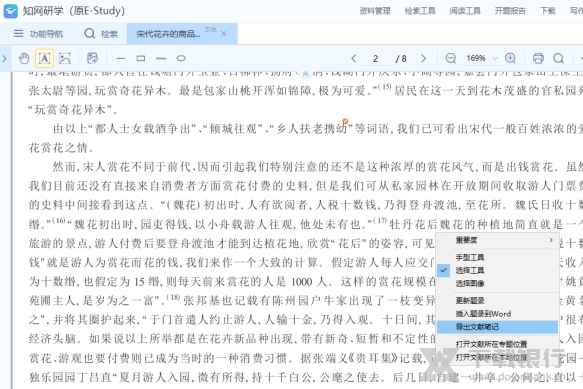Choose the ellipse annotation tool
Viewport: 583px width, 389px height.
(181, 58)
